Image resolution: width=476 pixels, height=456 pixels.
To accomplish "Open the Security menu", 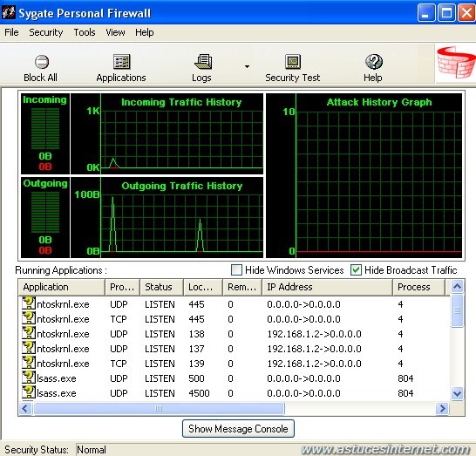I will point(46,32).
